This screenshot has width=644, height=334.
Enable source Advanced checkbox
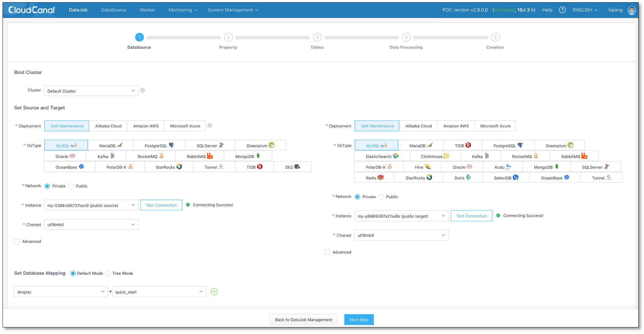point(17,241)
